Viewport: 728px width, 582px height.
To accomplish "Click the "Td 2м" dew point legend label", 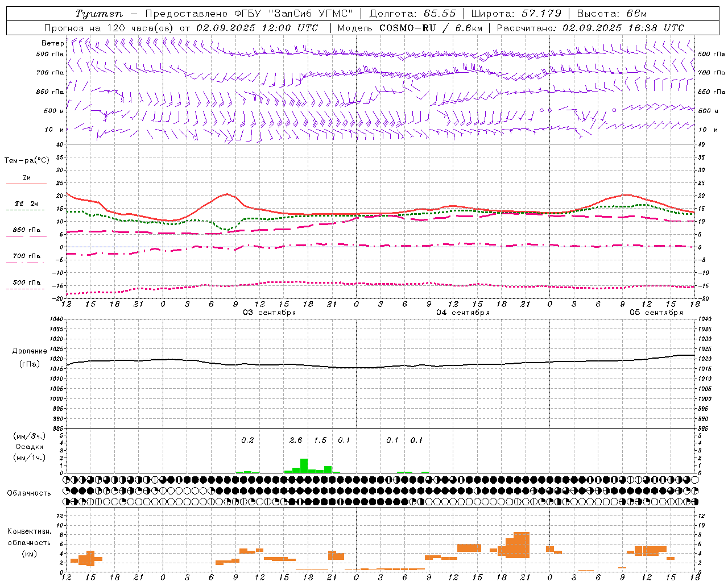I will coord(26,203).
